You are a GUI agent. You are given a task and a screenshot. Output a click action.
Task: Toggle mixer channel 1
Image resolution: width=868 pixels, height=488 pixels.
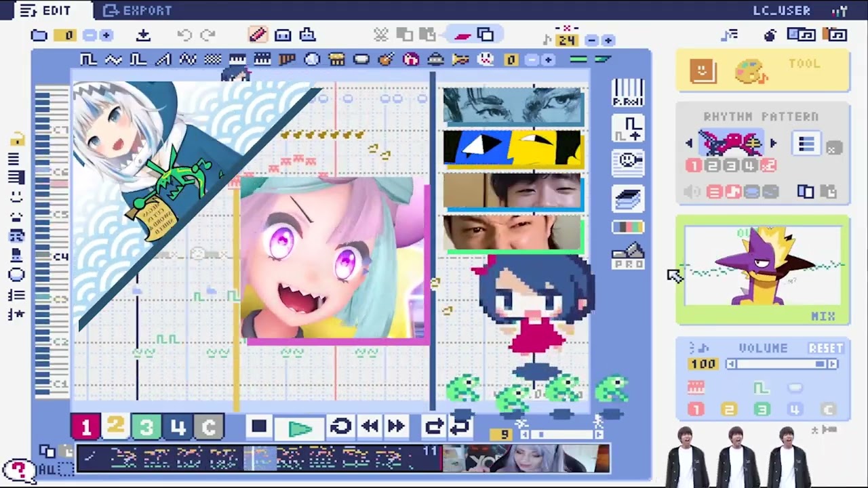[x=695, y=409]
